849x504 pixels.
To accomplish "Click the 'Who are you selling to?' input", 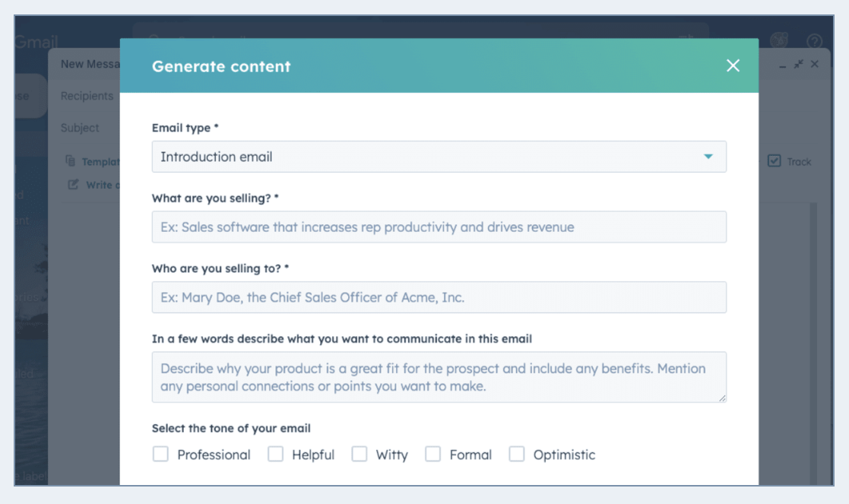I will tap(439, 297).
